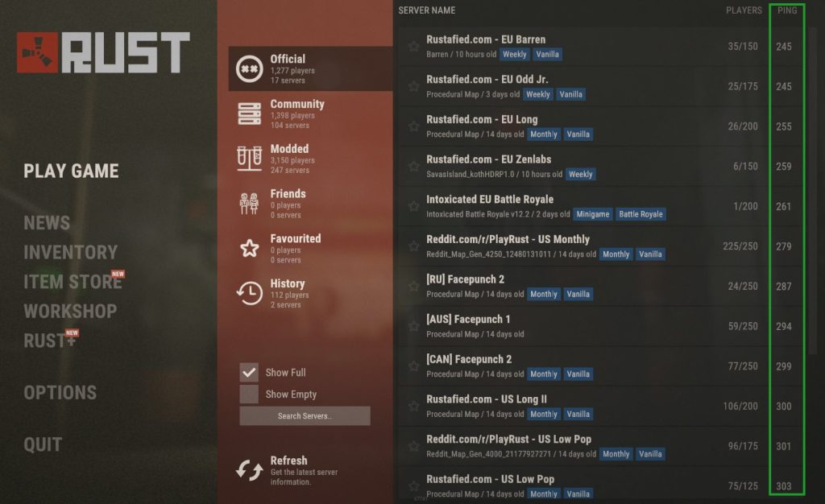Star the Rustafied.com - EU Long server
Screen dimensions: 825x504
(414, 126)
